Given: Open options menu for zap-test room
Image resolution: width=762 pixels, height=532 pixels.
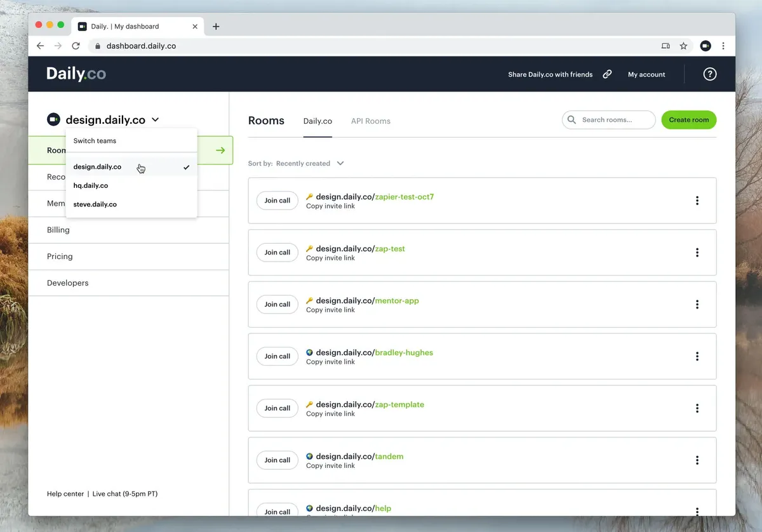Looking at the screenshot, I should tap(697, 253).
